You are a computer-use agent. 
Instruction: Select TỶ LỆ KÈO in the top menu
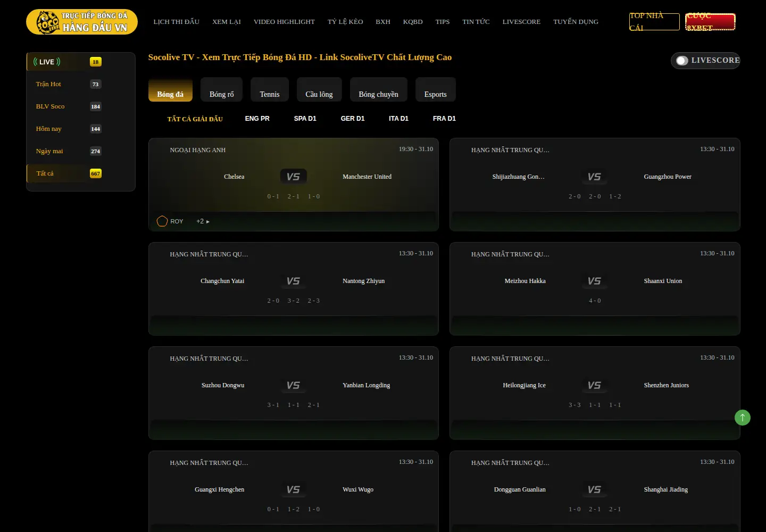(345, 22)
